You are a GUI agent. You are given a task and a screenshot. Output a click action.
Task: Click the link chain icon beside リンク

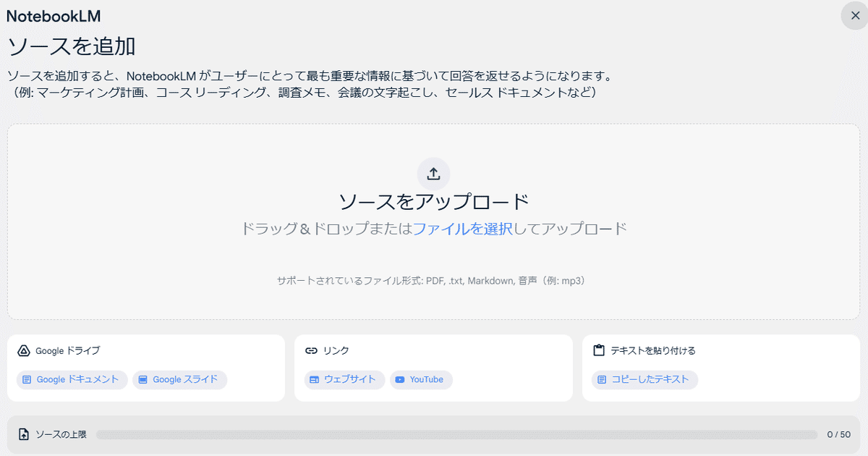pos(310,350)
